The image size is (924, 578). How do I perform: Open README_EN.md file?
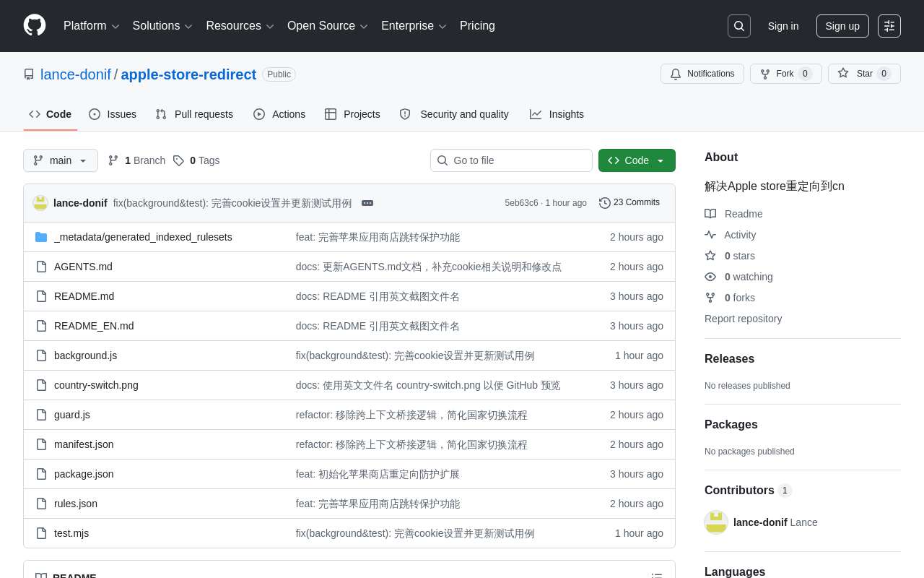(x=94, y=326)
